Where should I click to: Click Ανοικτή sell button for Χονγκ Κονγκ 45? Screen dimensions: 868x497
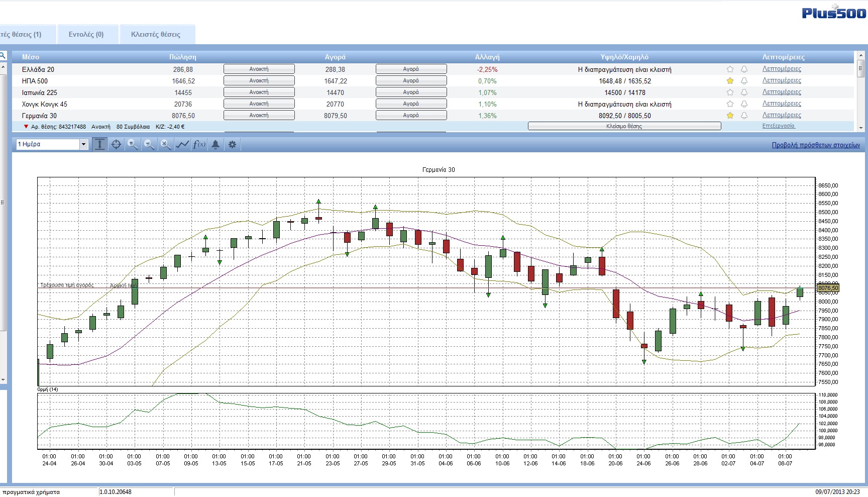tap(259, 104)
